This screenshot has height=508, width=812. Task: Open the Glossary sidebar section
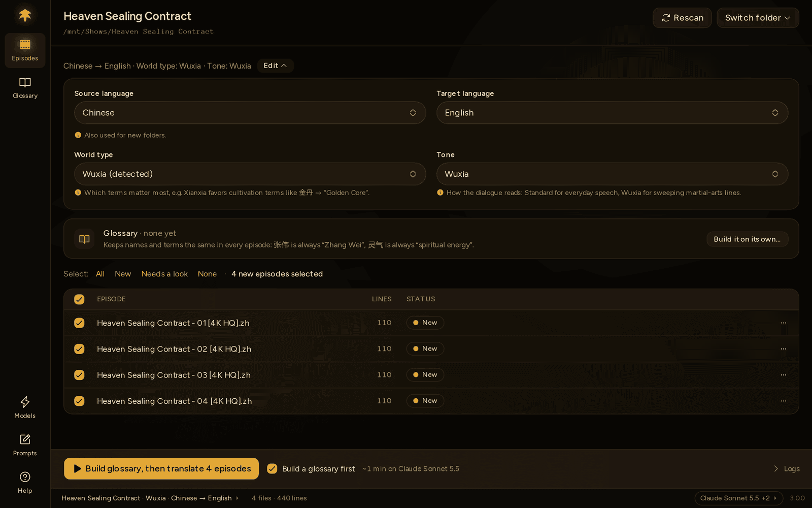click(25, 88)
